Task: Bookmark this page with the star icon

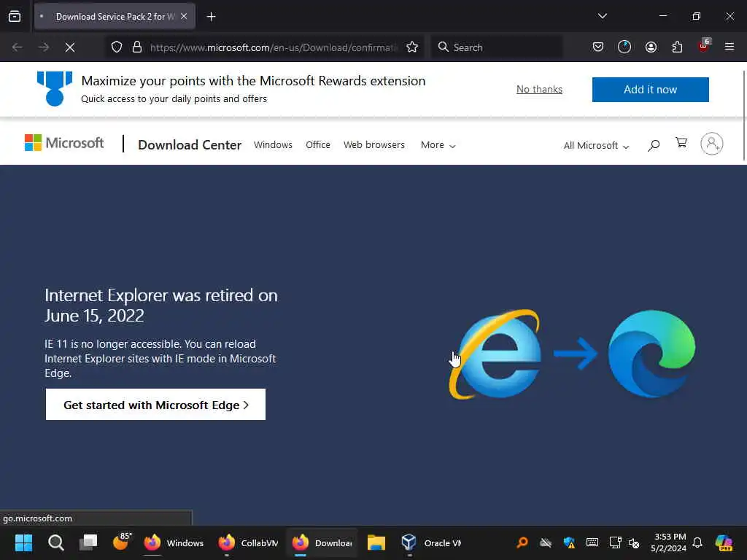Action: coord(412,47)
